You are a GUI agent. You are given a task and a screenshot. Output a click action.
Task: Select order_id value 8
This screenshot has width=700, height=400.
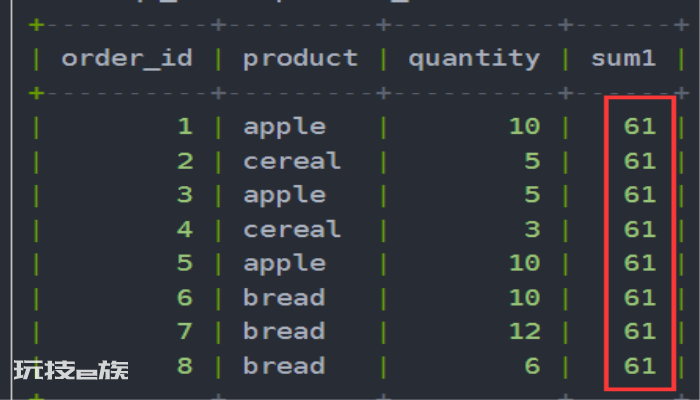(185, 366)
